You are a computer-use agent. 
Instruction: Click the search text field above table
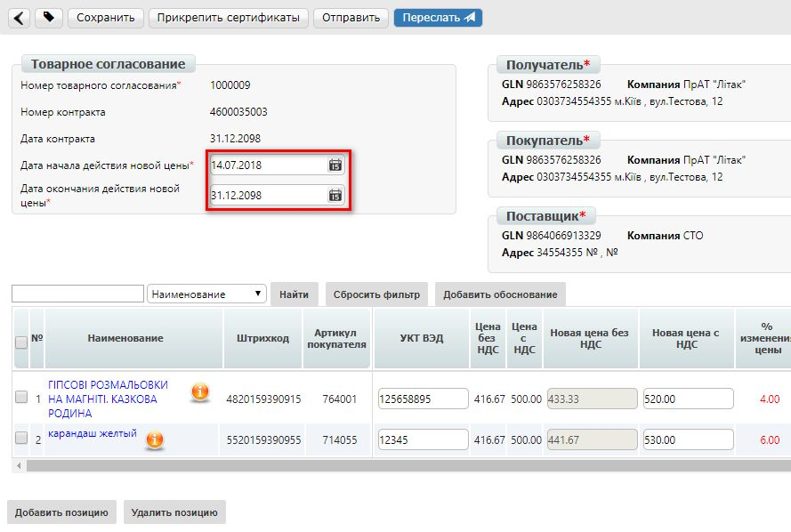[77, 294]
